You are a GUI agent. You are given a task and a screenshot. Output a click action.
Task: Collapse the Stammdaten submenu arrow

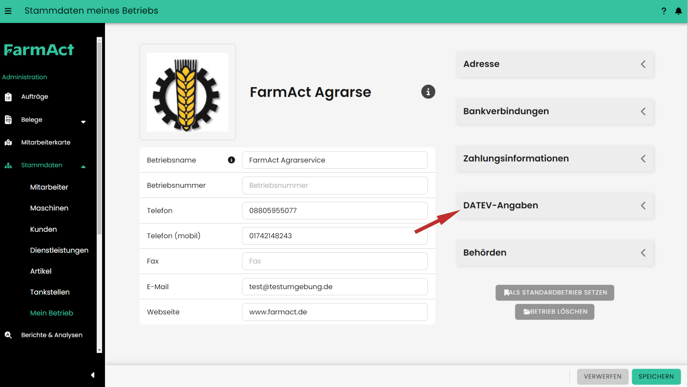[83, 167]
